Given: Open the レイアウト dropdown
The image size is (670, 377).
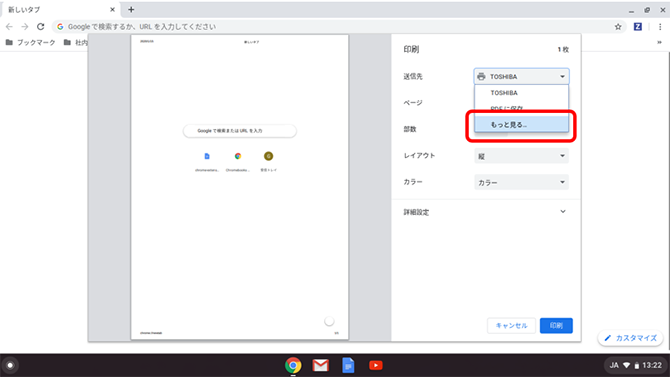Looking at the screenshot, I should 521,156.
